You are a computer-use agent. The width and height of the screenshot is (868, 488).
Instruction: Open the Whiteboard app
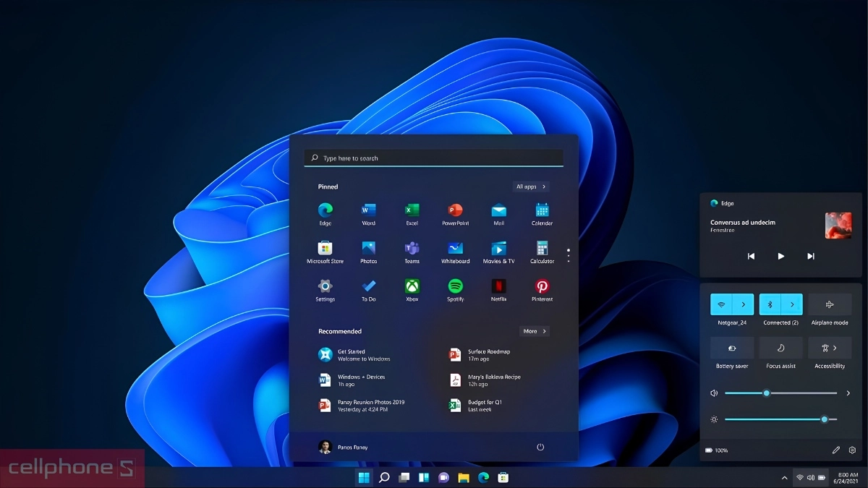[455, 252]
